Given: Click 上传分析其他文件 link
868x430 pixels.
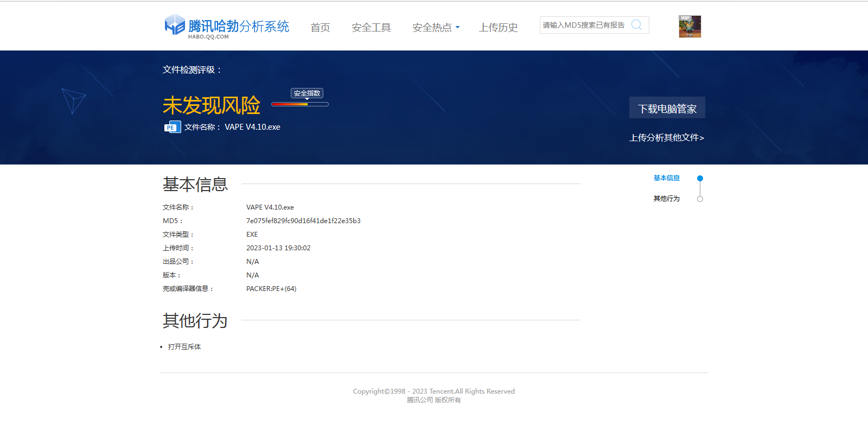Looking at the screenshot, I should point(667,138).
